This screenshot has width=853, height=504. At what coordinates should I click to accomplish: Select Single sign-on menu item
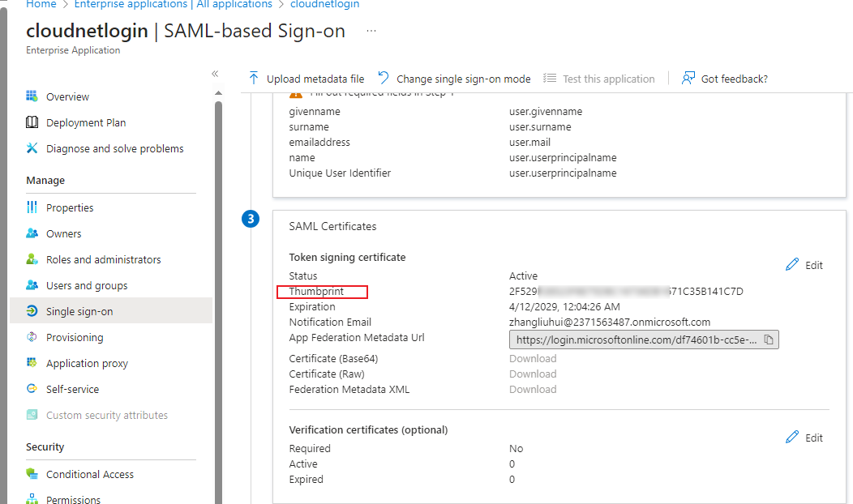[111, 311]
